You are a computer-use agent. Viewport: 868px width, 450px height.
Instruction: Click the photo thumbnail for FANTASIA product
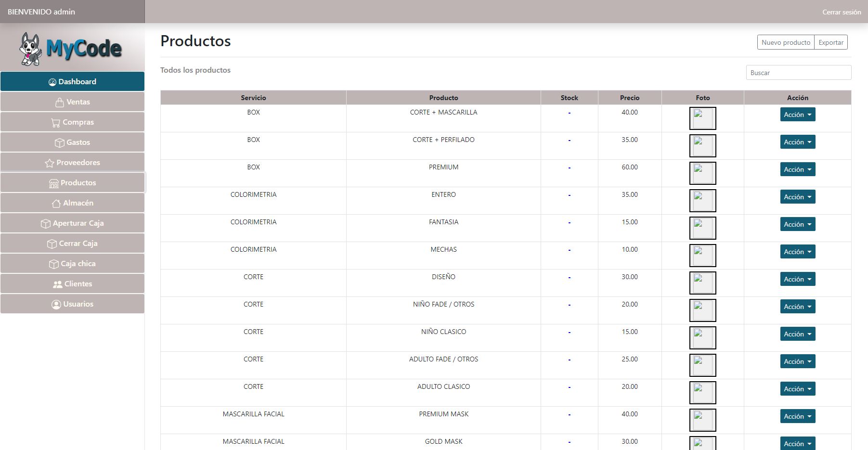(702, 228)
